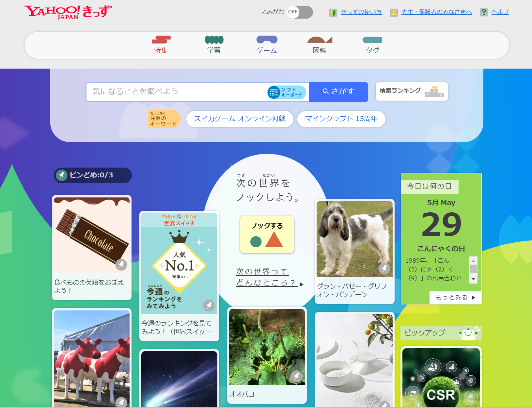Open the shaggy dog photo thumbnail
This screenshot has width=532, height=408.
(354, 239)
